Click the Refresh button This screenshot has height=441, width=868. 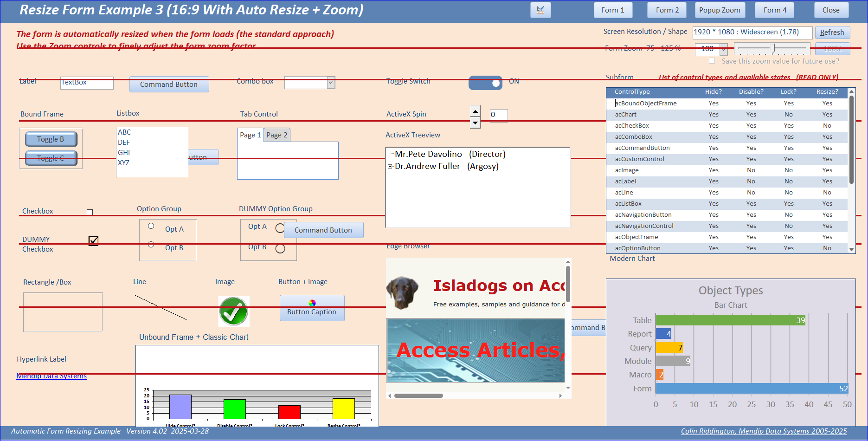(x=832, y=32)
